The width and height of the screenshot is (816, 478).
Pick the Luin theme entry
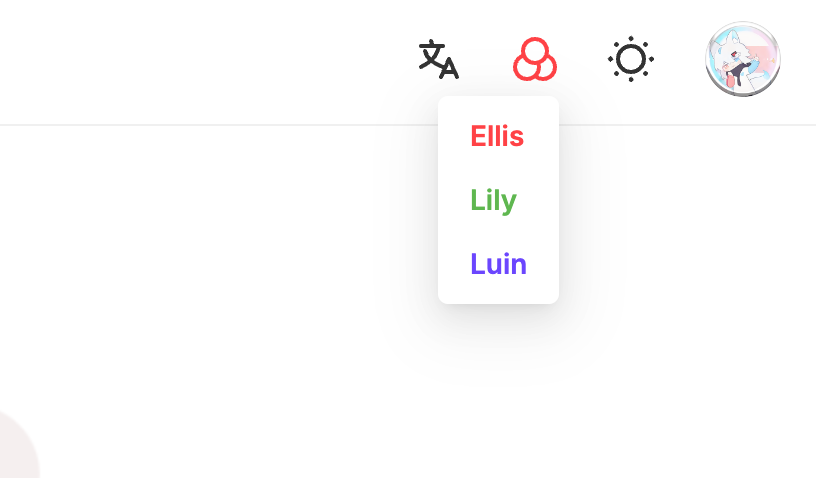coord(498,264)
